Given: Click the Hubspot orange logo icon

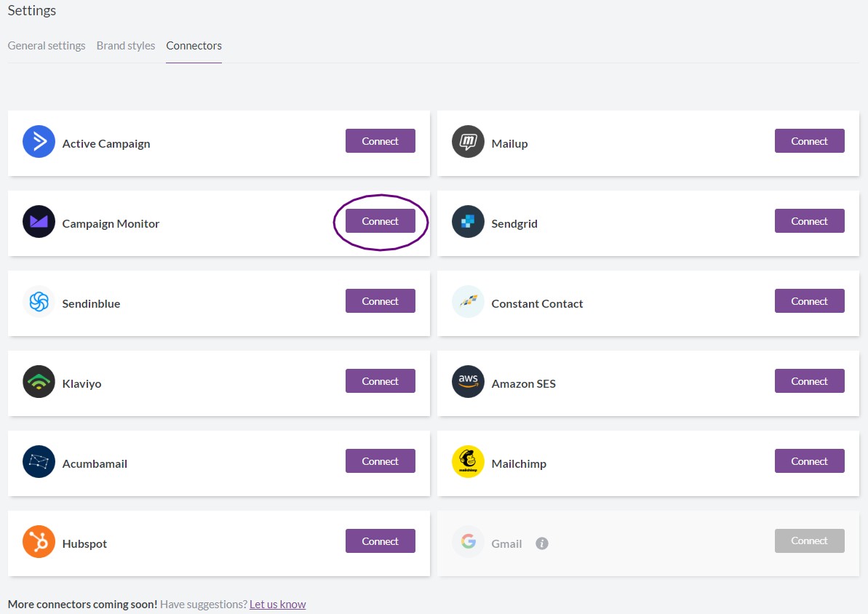Looking at the screenshot, I should pos(39,541).
